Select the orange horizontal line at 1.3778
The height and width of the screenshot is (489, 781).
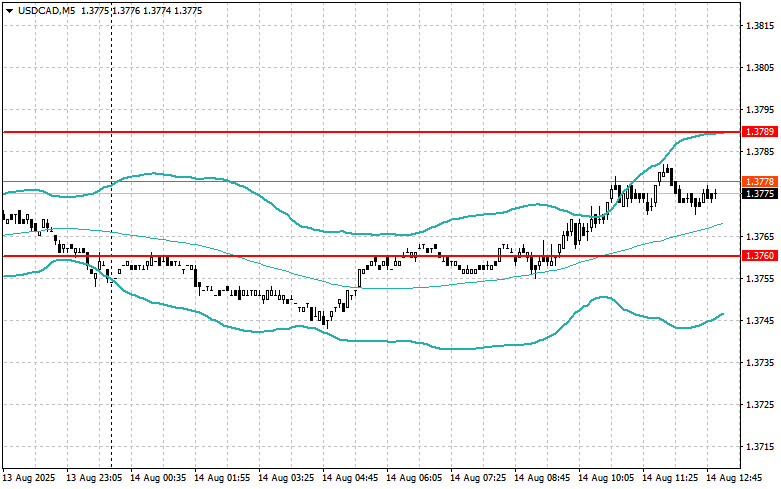(372, 182)
